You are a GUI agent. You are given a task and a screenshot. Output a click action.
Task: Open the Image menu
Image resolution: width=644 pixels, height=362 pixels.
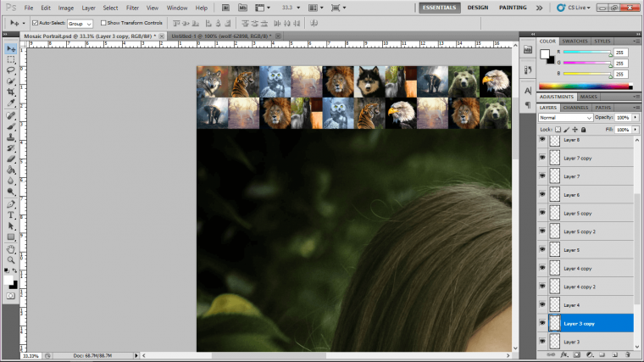[x=66, y=8]
